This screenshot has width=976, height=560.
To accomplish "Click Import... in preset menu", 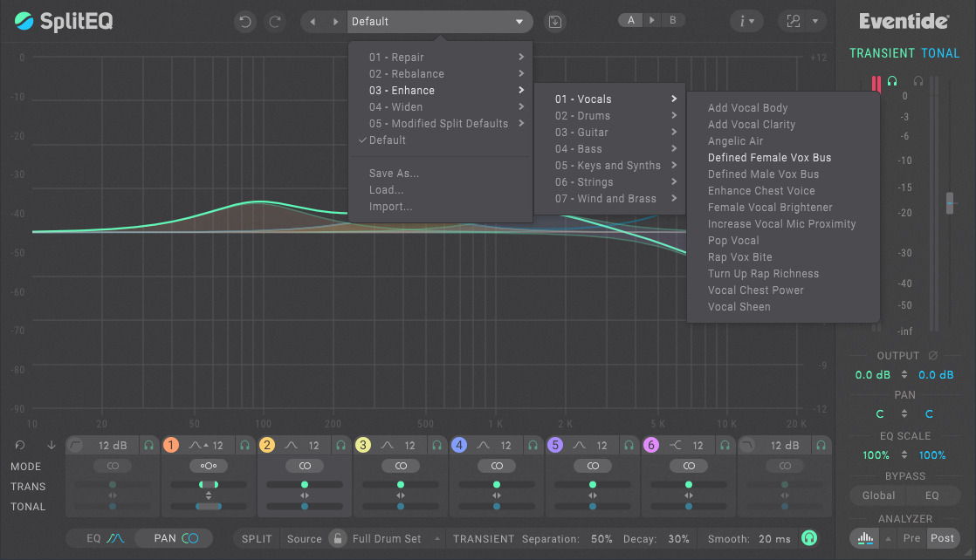I will pyautogui.click(x=390, y=207).
